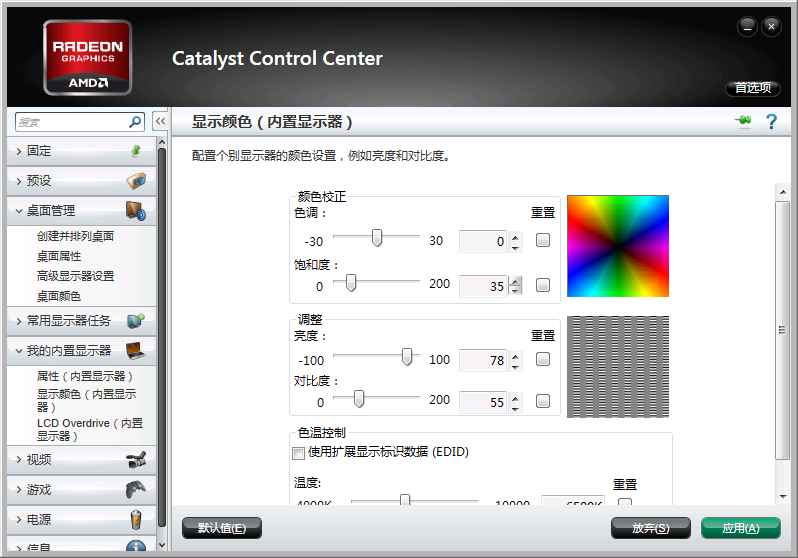Enable 使用扩展显示标识数据 (EDID) checkbox
Image resolution: width=798 pixels, height=558 pixels.
[299, 453]
